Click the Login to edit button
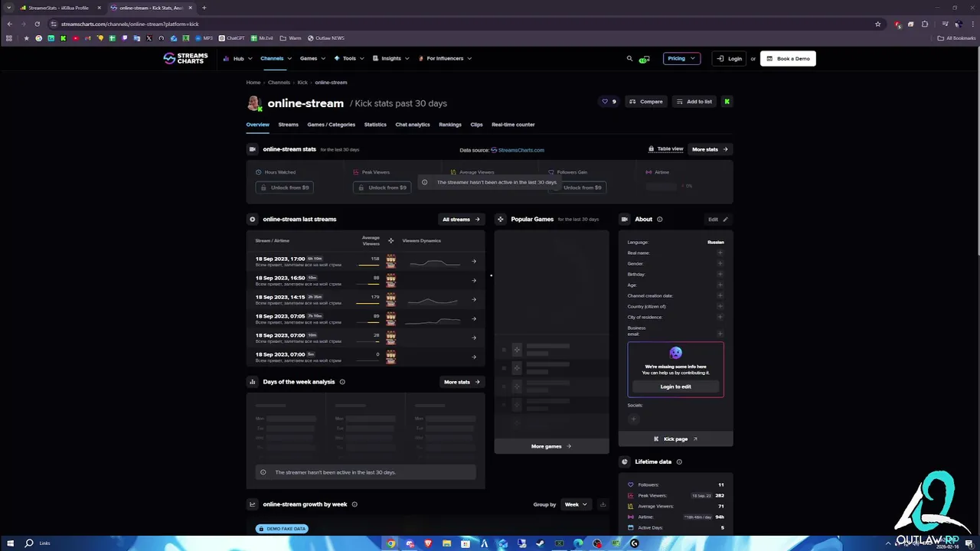This screenshot has width=980, height=551. (675, 386)
